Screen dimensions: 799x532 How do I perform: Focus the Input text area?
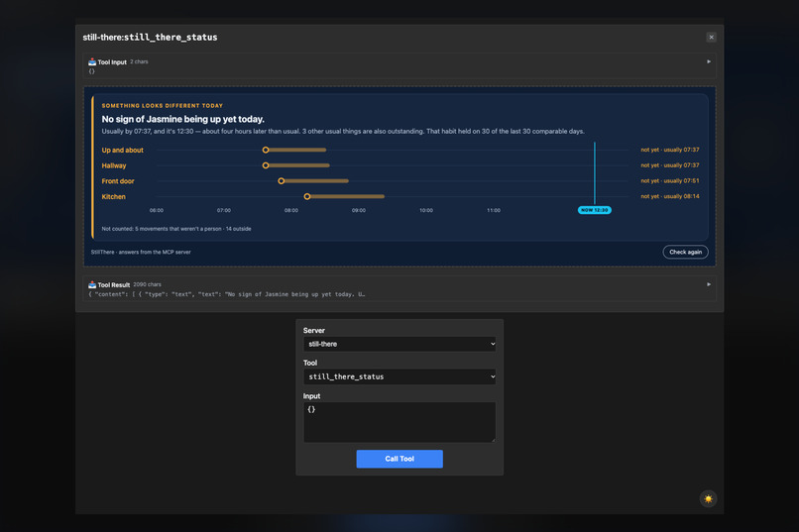(399, 422)
